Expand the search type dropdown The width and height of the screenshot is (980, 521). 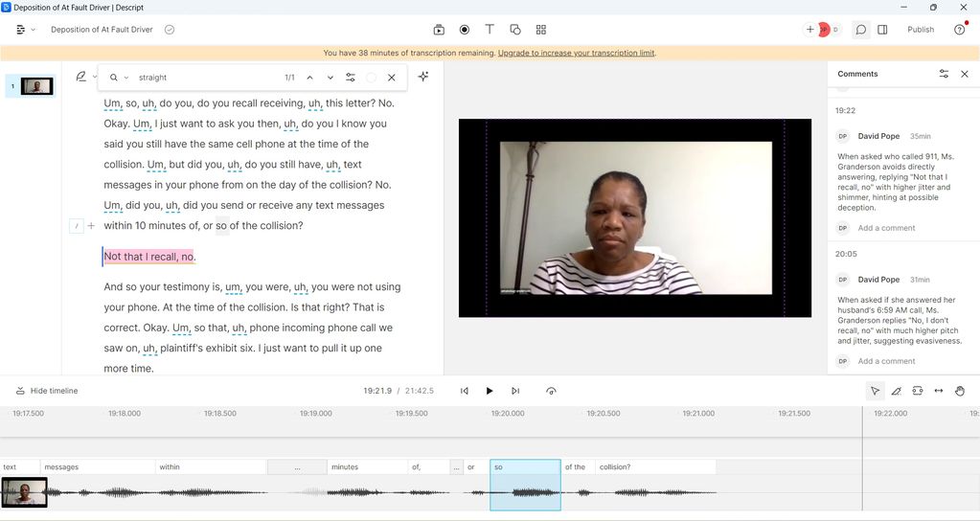click(x=117, y=78)
